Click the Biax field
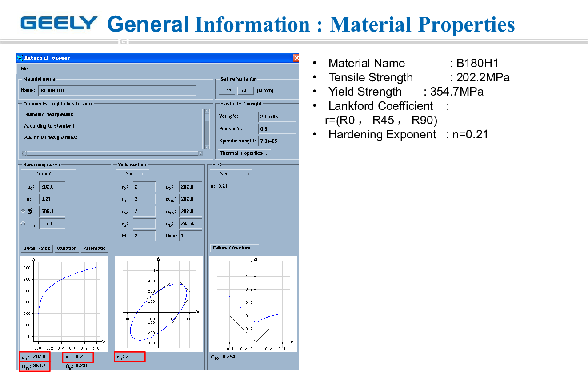 point(190,236)
